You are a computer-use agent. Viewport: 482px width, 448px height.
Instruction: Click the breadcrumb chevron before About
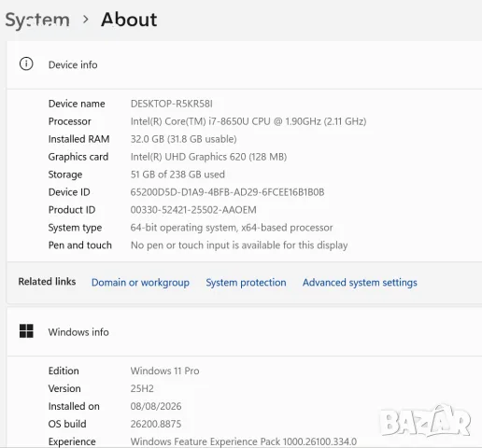86,20
